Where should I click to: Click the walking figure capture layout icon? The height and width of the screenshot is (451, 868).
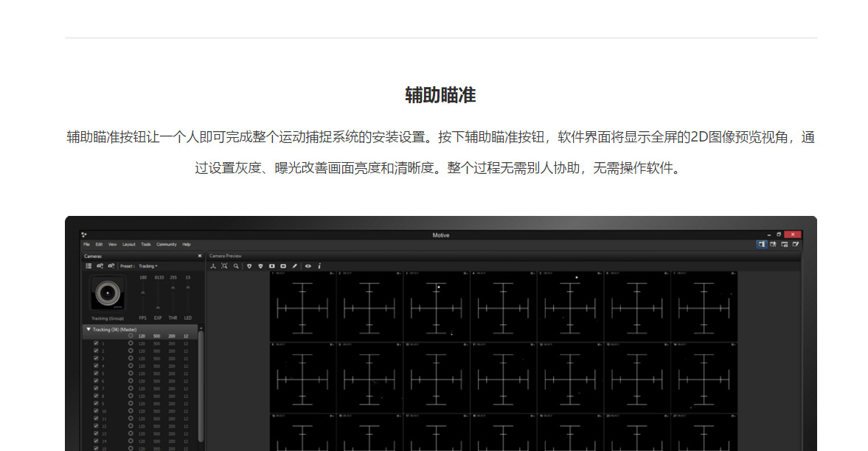[774, 244]
